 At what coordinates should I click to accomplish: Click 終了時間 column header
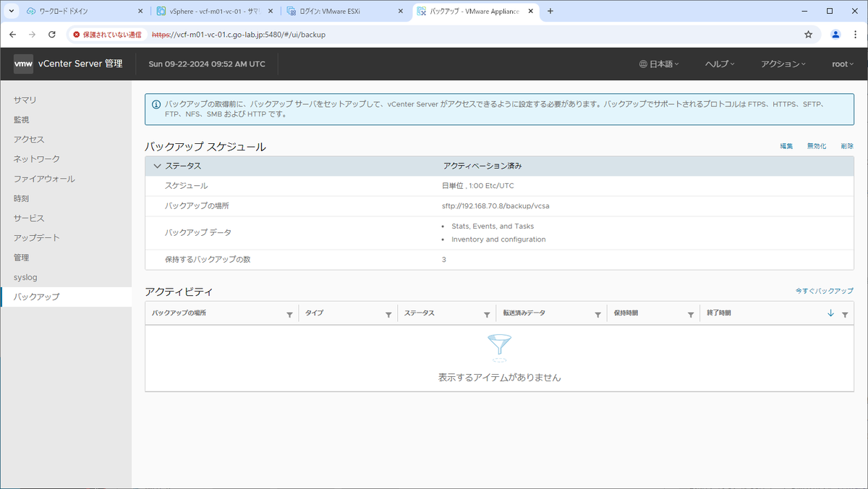718,313
